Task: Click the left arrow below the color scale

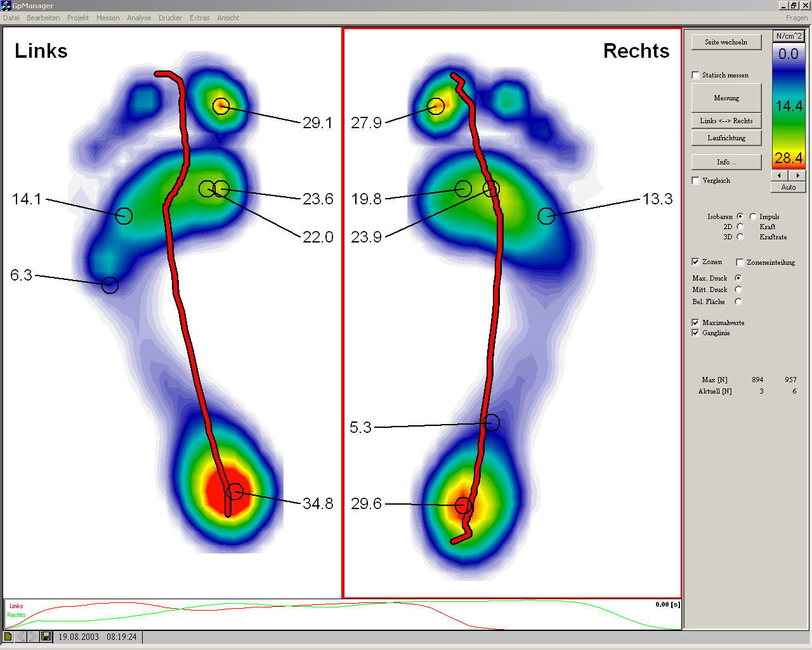Action: 780,175
